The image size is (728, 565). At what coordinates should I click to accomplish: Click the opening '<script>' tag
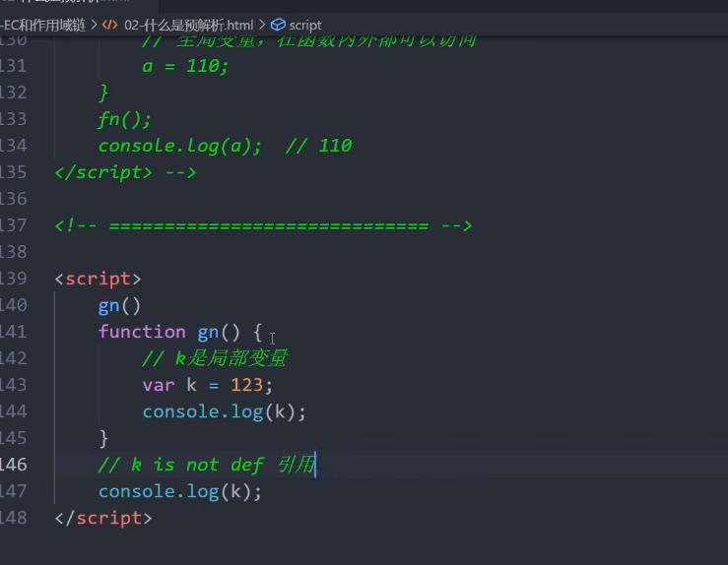(98, 279)
